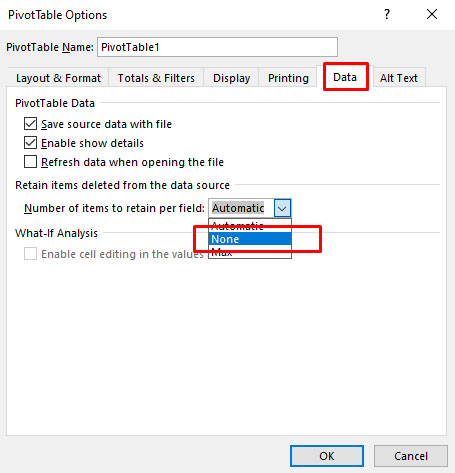
Task: Click the help question mark icon
Action: 387,14
